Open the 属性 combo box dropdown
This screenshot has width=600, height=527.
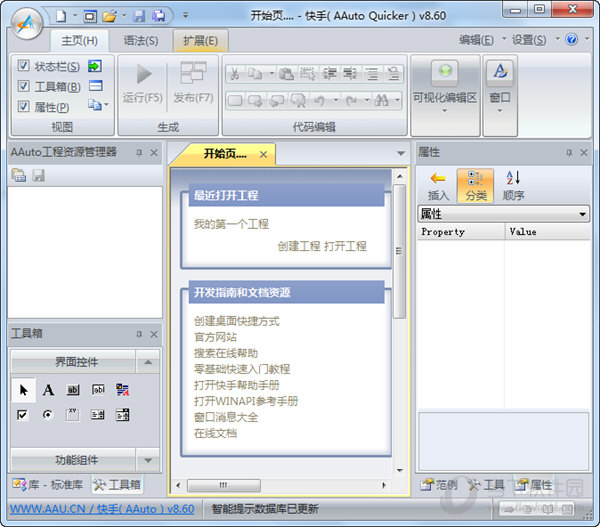[x=582, y=214]
